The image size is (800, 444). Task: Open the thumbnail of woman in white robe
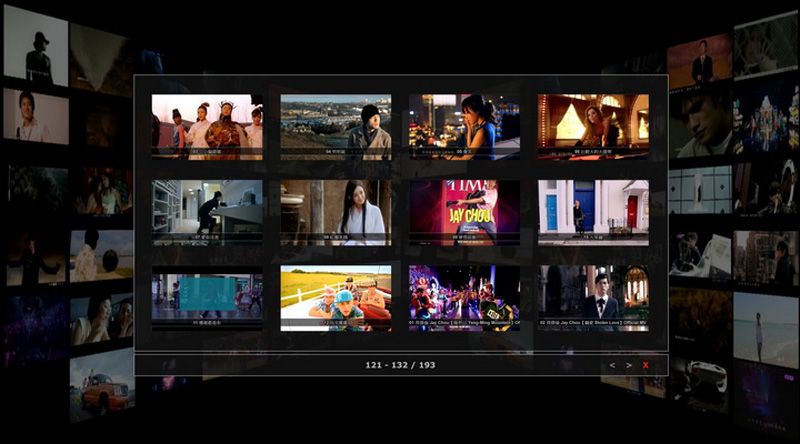coord(335,212)
